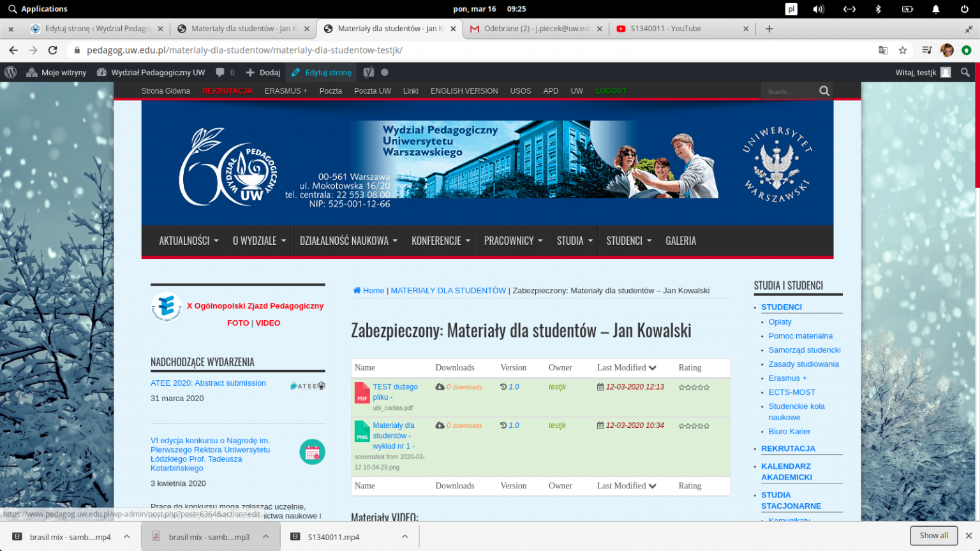Click the calendar icon beside Rektora Nagroda event

click(x=312, y=452)
